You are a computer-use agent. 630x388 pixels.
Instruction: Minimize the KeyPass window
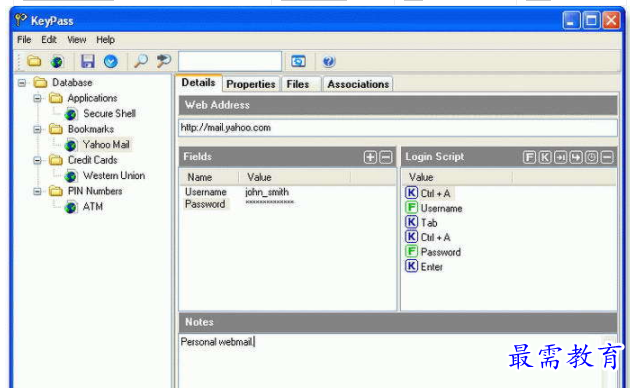(571, 20)
